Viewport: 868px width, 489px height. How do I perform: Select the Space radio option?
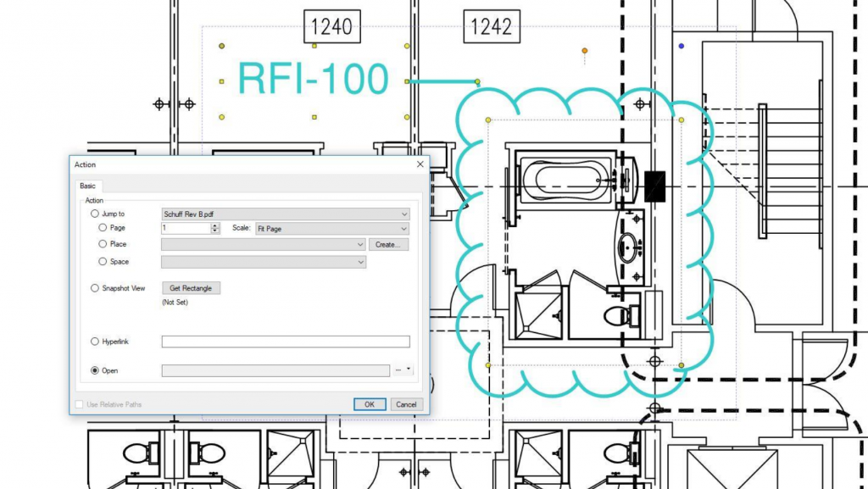(x=103, y=262)
